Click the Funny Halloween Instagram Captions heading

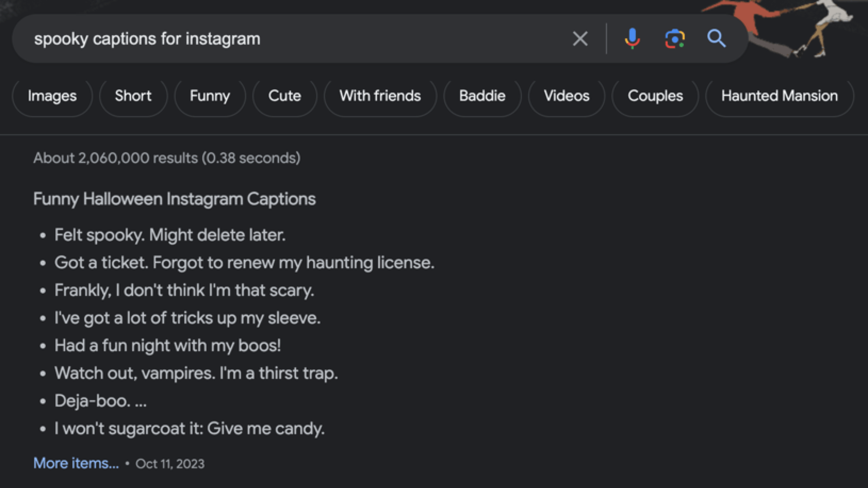tap(174, 198)
